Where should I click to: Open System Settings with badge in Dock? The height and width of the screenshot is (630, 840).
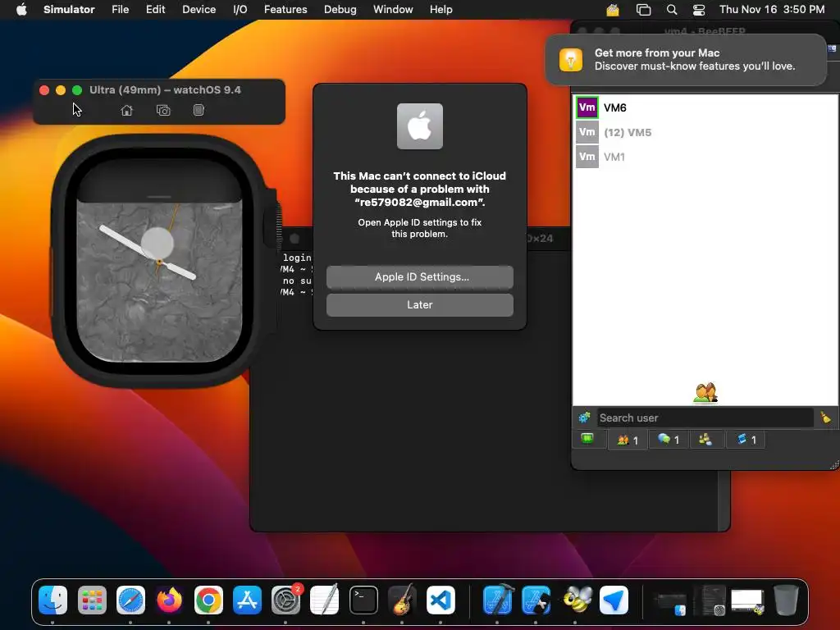[286, 600]
